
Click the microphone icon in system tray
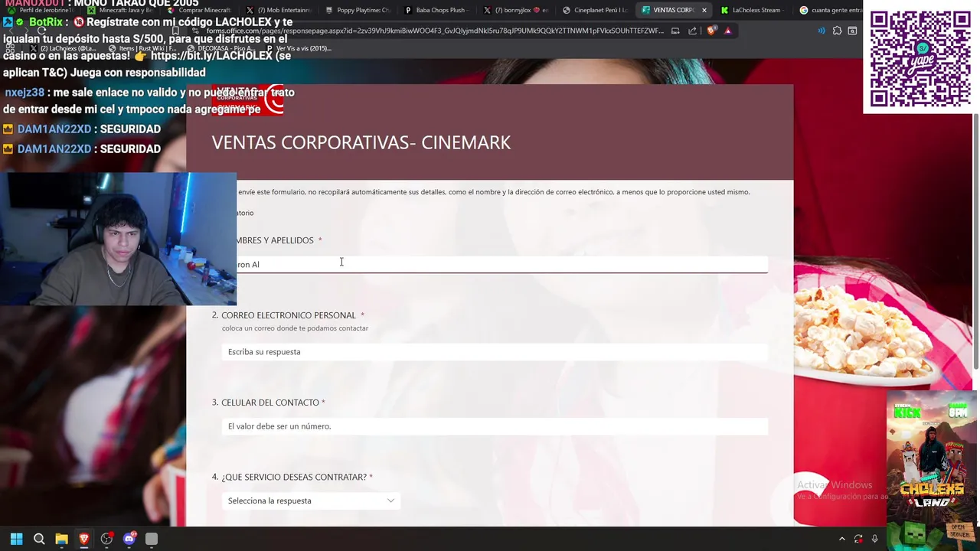point(874,539)
